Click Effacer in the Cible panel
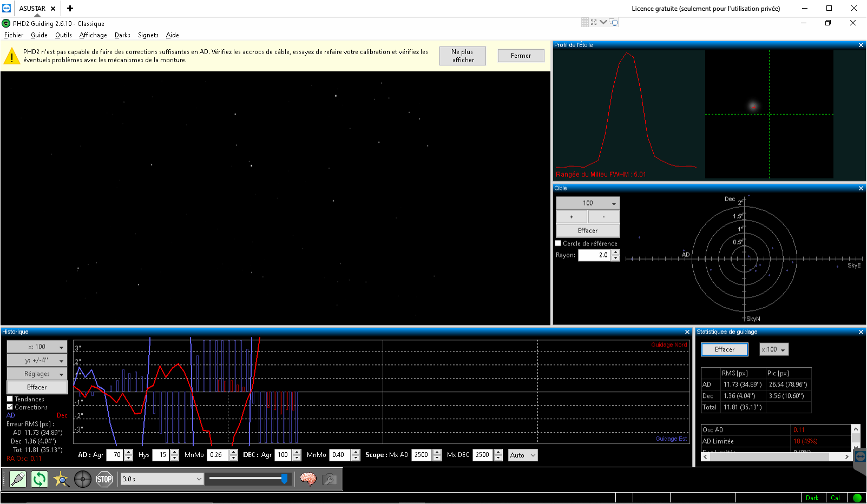 coord(588,230)
